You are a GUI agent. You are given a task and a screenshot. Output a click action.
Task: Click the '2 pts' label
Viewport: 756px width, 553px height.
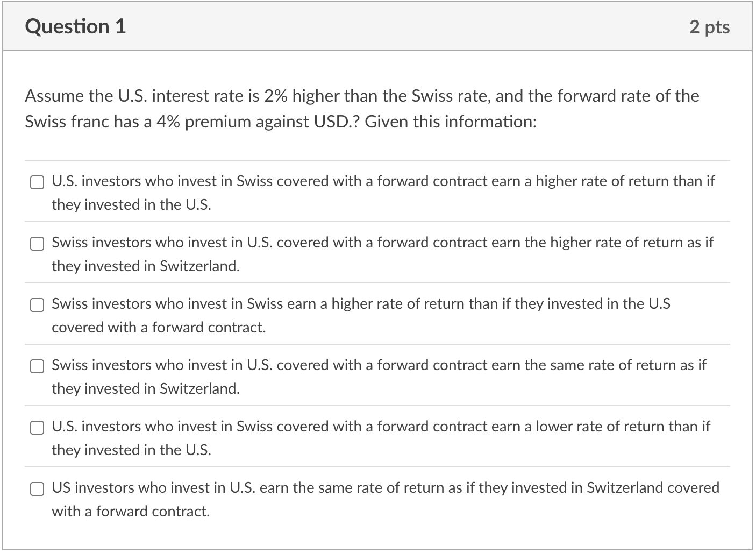(x=709, y=26)
